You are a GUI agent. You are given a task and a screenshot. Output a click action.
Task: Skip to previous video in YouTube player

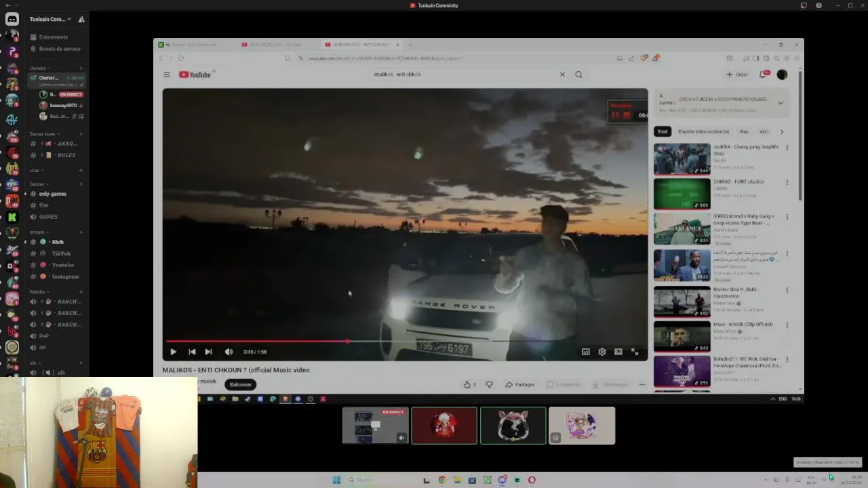coord(192,352)
